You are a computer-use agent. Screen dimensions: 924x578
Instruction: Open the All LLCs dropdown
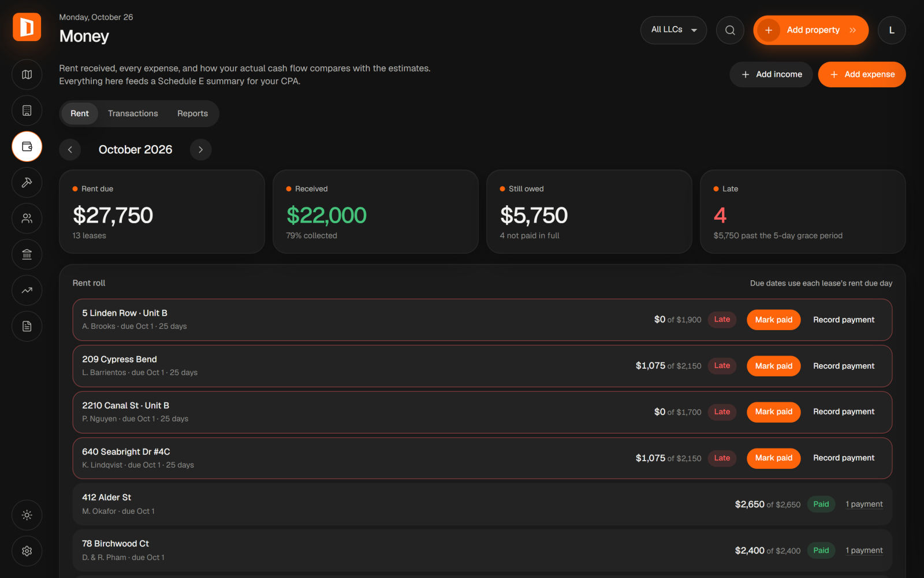pyautogui.click(x=673, y=30)
